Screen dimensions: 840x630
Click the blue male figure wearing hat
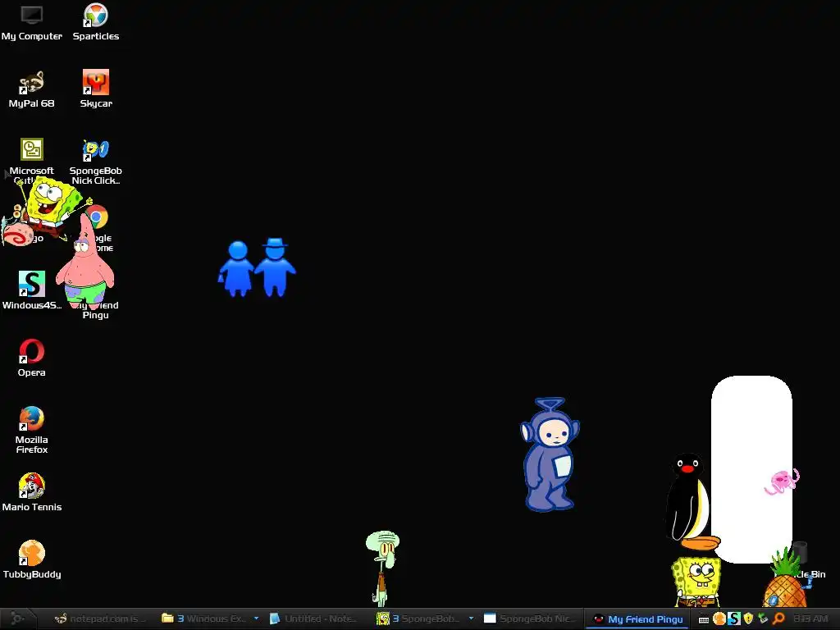pyautogui.click(x=276, y=267)
